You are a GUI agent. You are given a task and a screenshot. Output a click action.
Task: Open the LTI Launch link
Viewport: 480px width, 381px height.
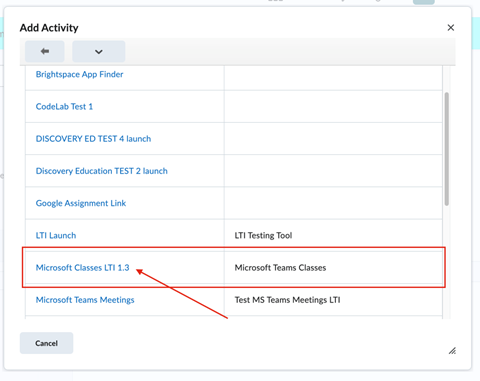click(56, 235)
